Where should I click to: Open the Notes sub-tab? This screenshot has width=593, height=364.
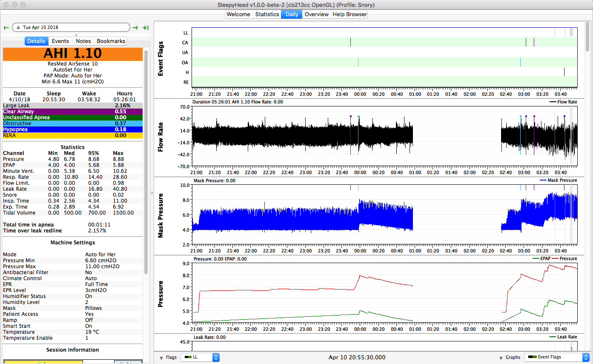(x=83, y=41)
